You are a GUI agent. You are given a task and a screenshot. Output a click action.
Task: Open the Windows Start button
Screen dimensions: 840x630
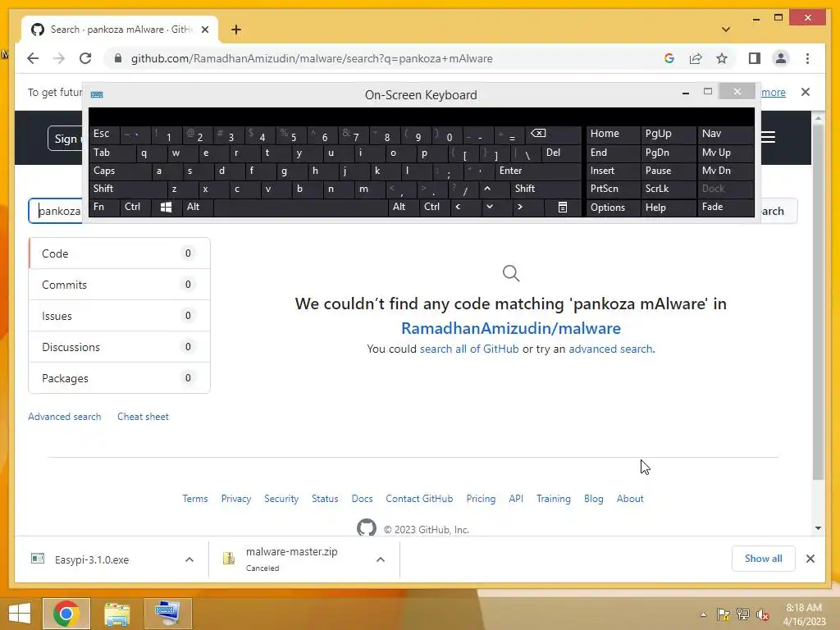click(x=20, y=614)
